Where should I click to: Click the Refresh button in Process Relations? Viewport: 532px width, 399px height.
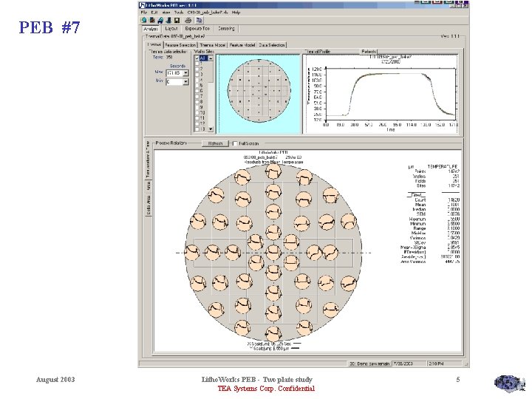tap(215, 143)
